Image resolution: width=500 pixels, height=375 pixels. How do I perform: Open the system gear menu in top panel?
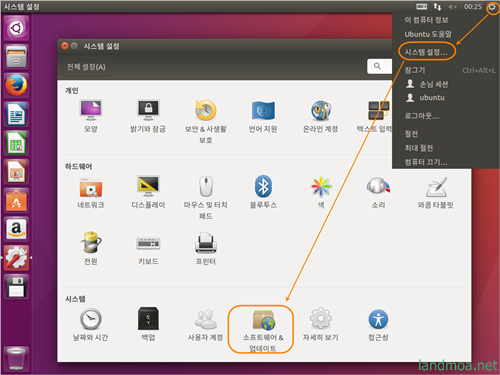pos(492,7)
